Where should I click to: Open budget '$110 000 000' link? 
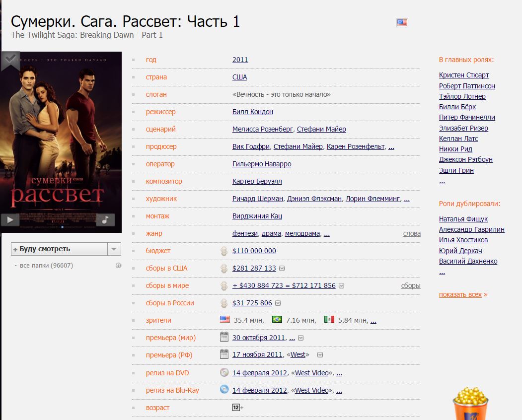click(254, 251)
